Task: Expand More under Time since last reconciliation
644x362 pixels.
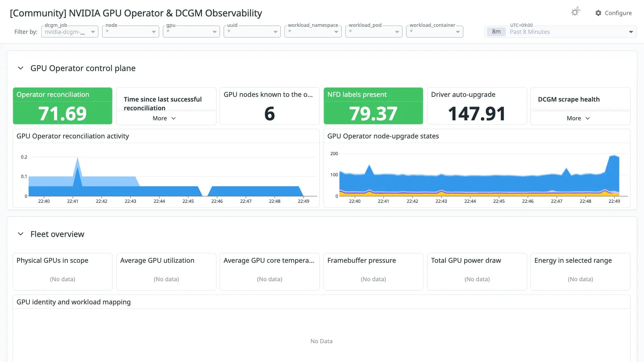Action: pyautogui.click(x=164, y=118)
